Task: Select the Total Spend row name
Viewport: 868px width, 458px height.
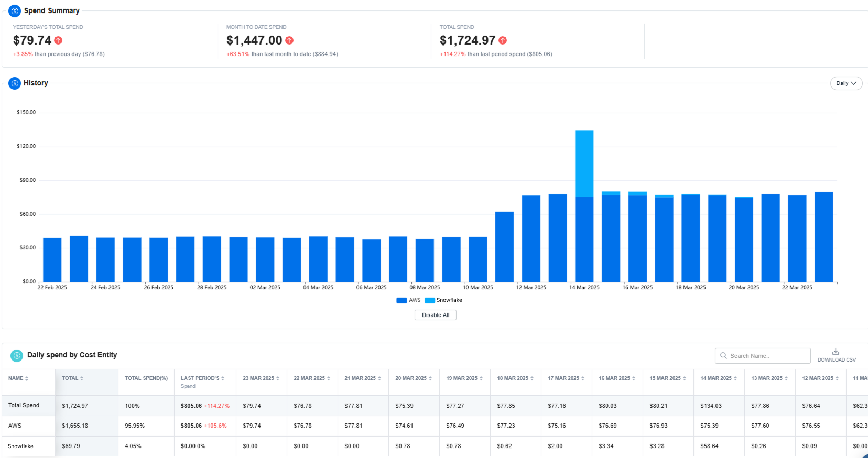Action: (x=24, y=405)
